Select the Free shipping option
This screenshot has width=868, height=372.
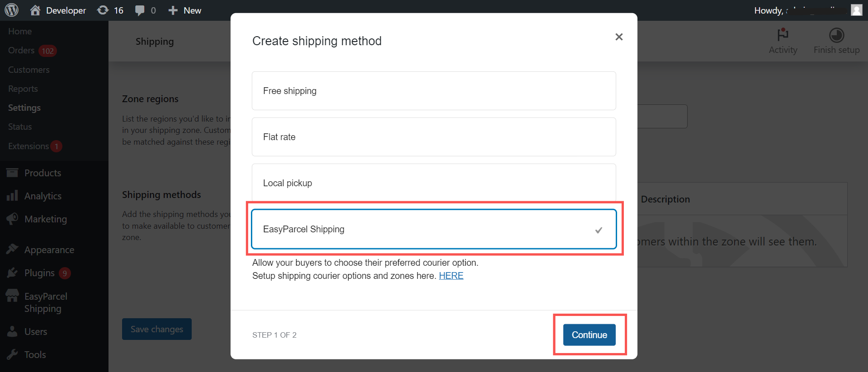tap(434, 91)
